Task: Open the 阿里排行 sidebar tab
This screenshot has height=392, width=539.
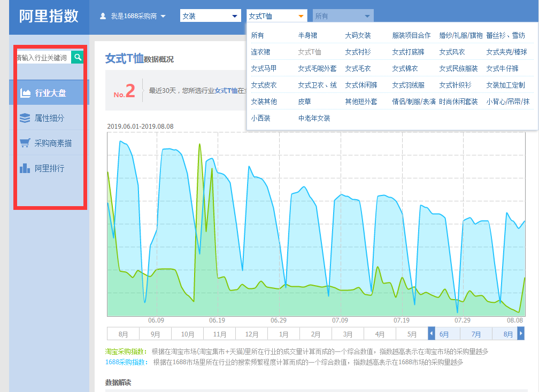Action: point(49,168)
